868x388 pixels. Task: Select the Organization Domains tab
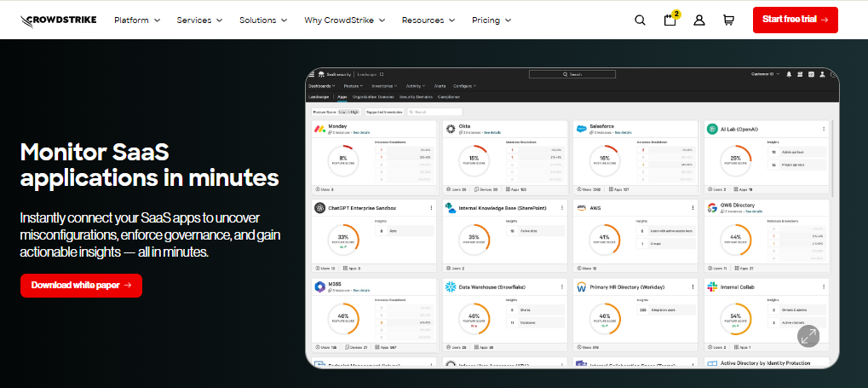click(373, 97)
